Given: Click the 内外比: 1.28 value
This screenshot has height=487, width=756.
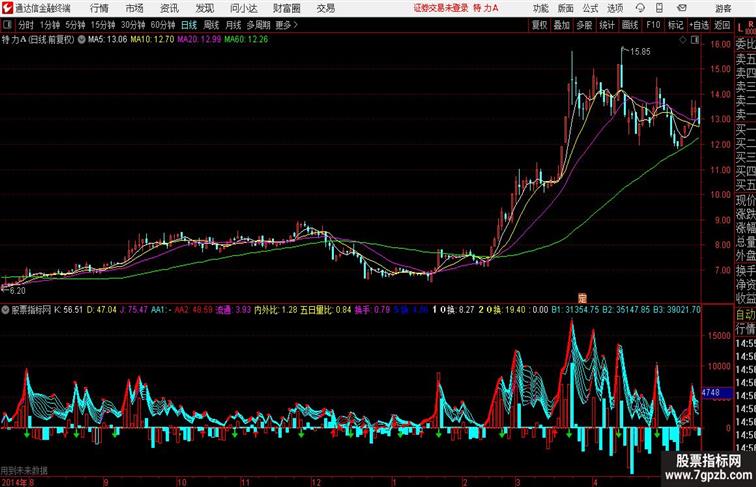Looking at the screenshot, I should pos(276,310).
